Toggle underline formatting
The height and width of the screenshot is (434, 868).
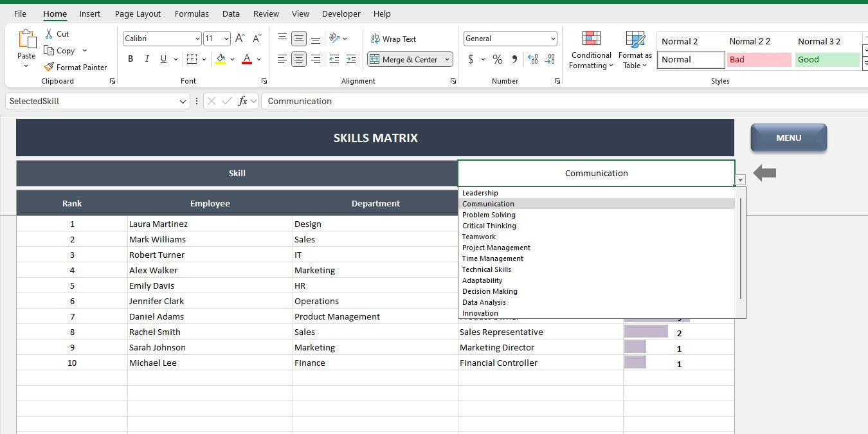(x=164, y=59)
